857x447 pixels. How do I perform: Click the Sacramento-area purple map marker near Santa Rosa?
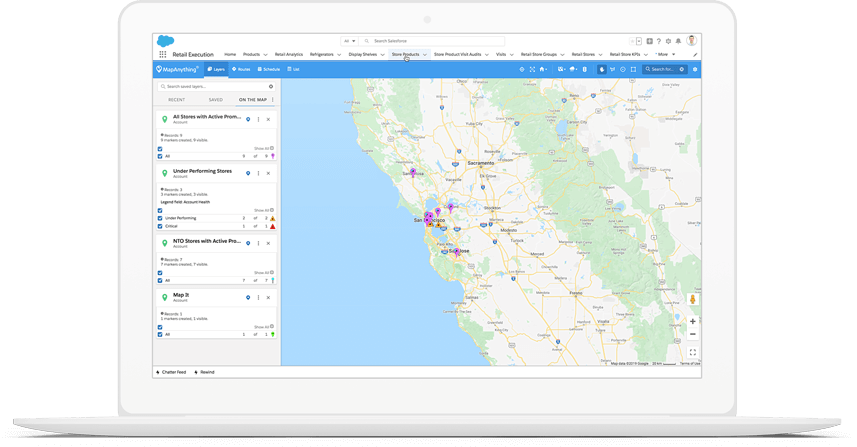pos(413,172)
